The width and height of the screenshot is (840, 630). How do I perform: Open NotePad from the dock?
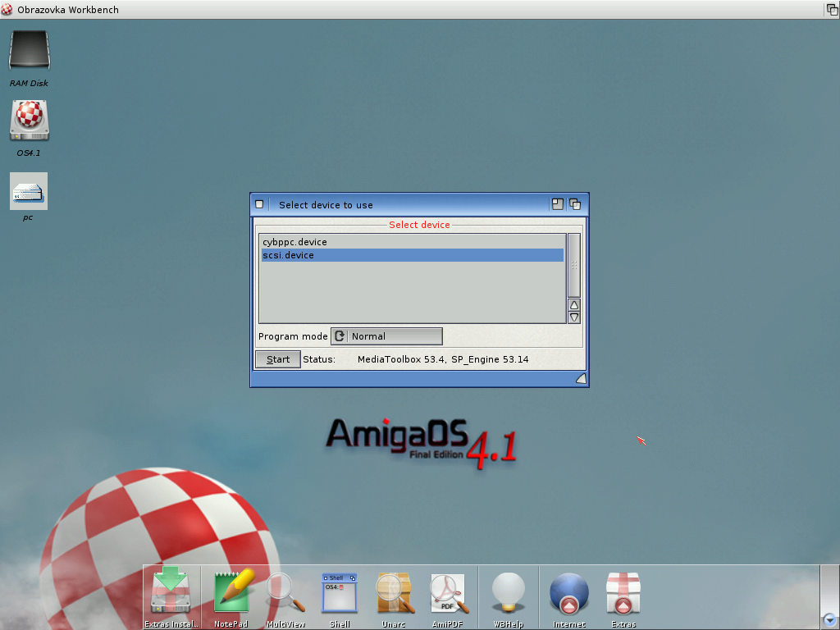[x=231, y=591]
